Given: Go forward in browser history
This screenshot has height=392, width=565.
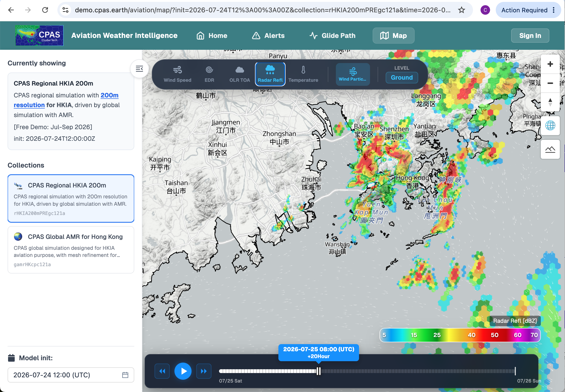Looking at the screenshot, I should click(x=28, y=10).
